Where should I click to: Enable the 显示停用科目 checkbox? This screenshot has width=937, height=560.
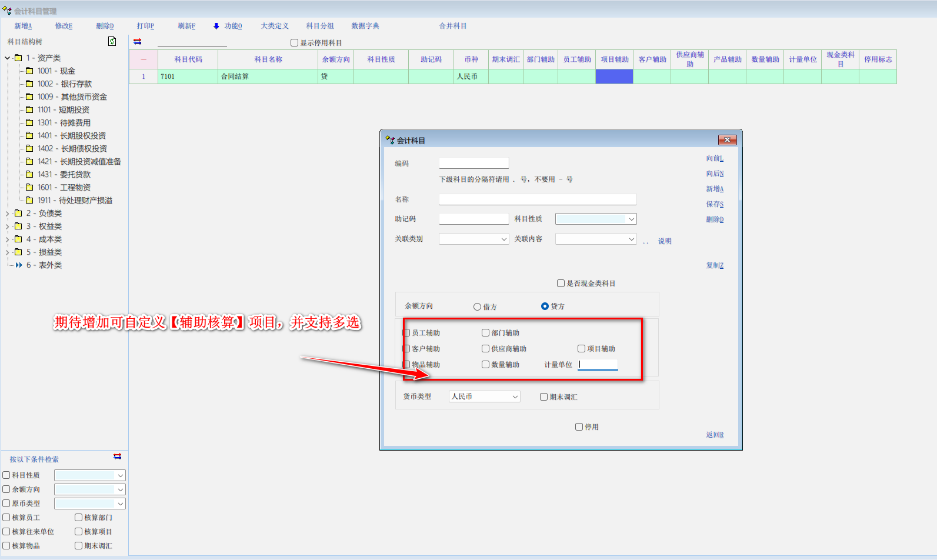click(x=295, y=43)
